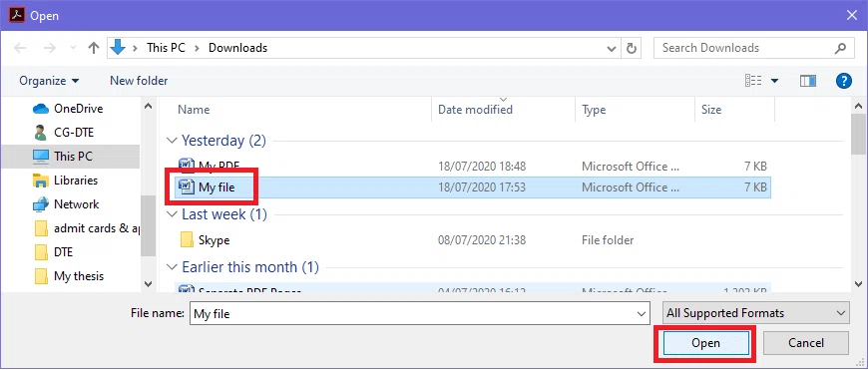Click navigation pane scroll down arrow

[148, 284]
